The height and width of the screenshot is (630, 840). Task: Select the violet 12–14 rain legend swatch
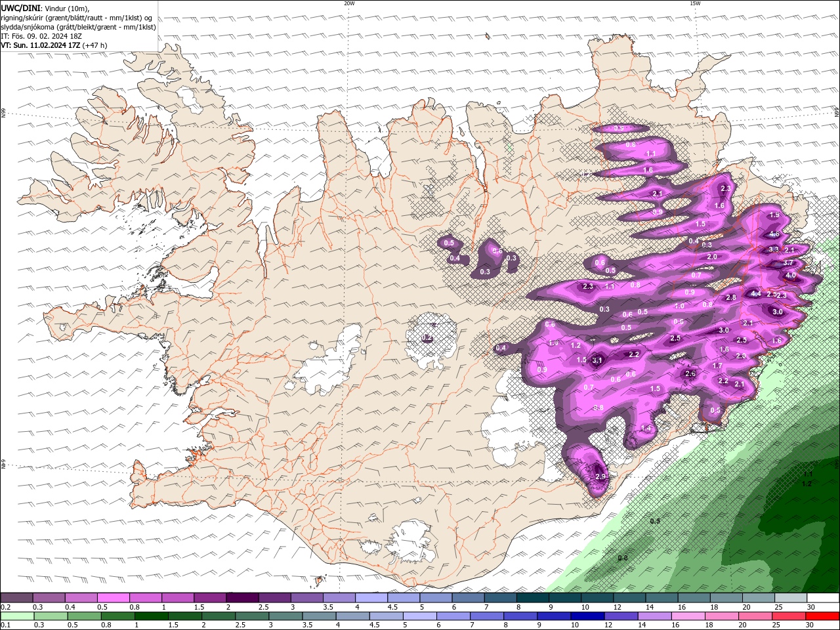tap(621, 616)
